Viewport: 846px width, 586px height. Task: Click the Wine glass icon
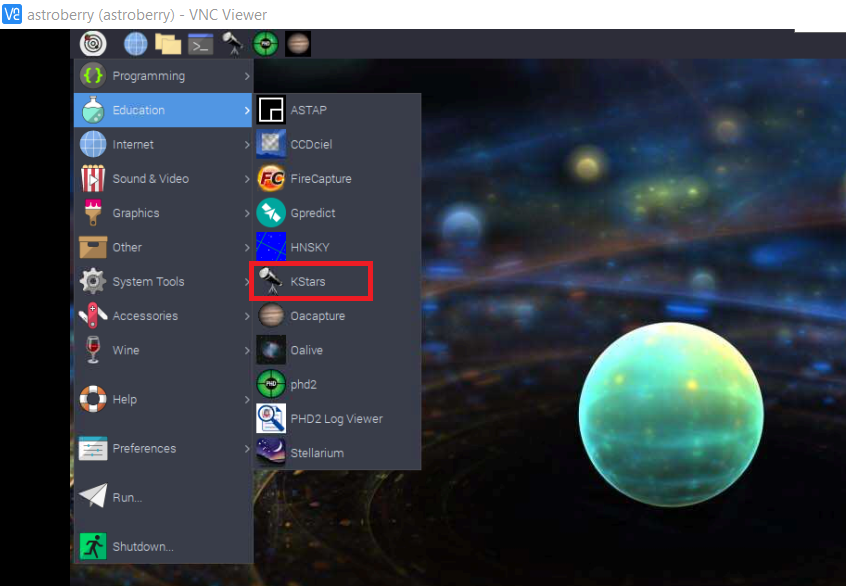tap(93, 350)
